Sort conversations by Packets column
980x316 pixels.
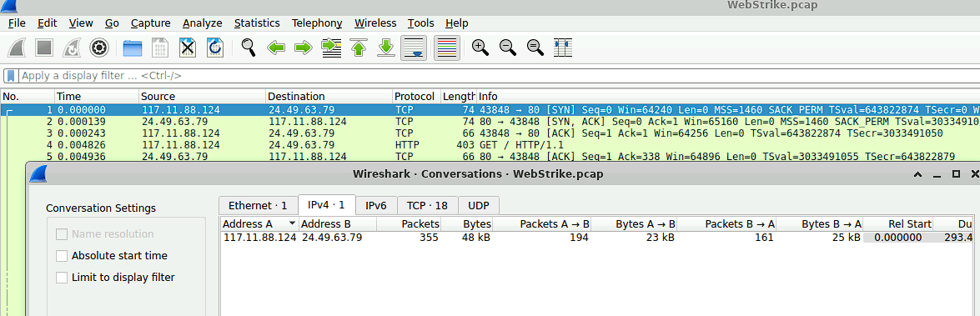pyautogui.click(x=410, y=223)
